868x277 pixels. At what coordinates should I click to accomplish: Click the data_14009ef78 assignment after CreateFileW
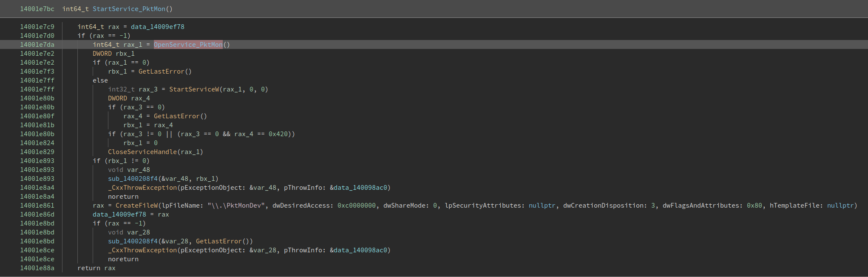[x=119, y=214]
